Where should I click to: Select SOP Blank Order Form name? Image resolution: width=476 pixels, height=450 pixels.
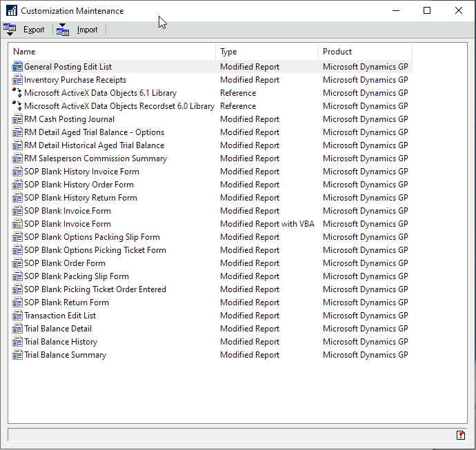pyautogui.click(x=65, y=263)
